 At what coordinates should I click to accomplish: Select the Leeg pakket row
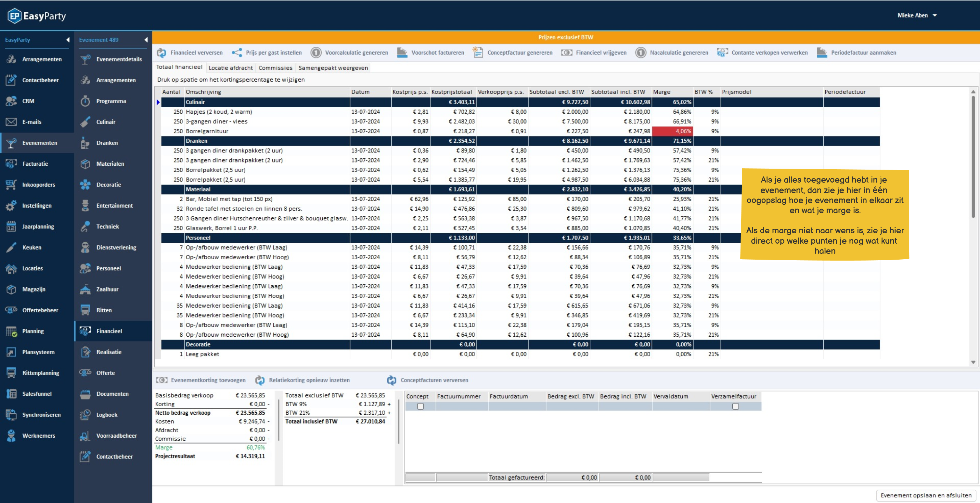click(x=521, y=354)
